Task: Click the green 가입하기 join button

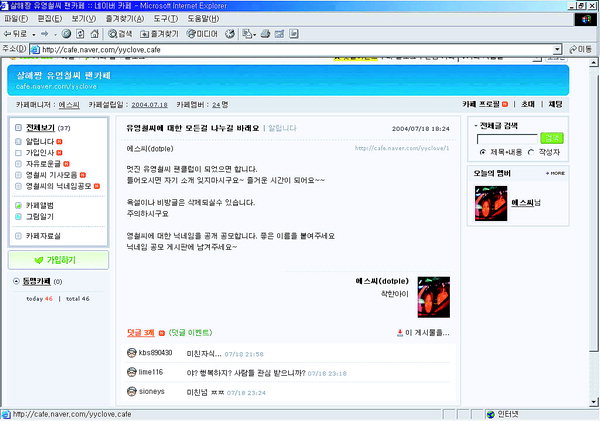Action: (x=55, y=260)
